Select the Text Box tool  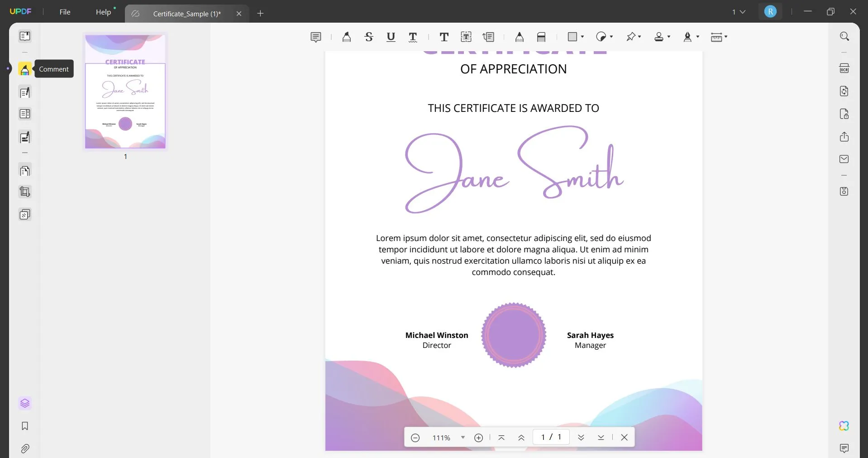(466, 37)
